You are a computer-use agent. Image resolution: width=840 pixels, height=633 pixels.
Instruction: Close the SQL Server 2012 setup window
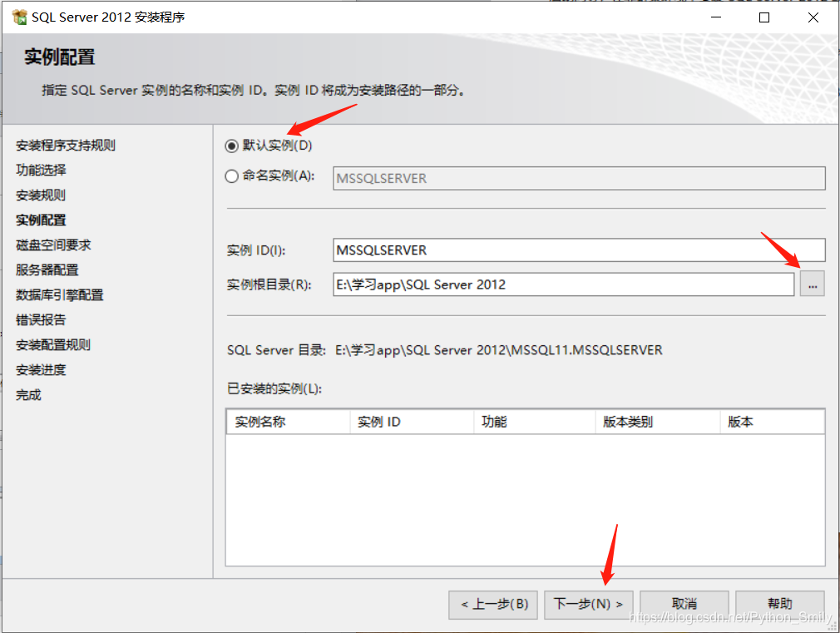point(813,17)
